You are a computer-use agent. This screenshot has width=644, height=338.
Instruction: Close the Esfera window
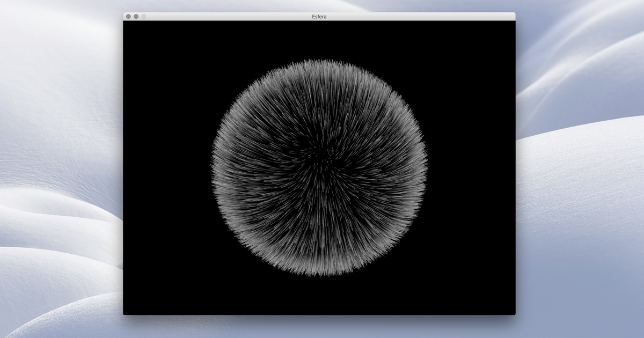click(x=128, y=17)
